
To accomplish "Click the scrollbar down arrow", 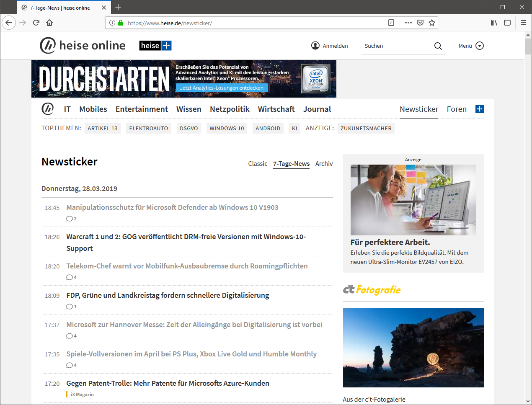I will tap(528, 401).
